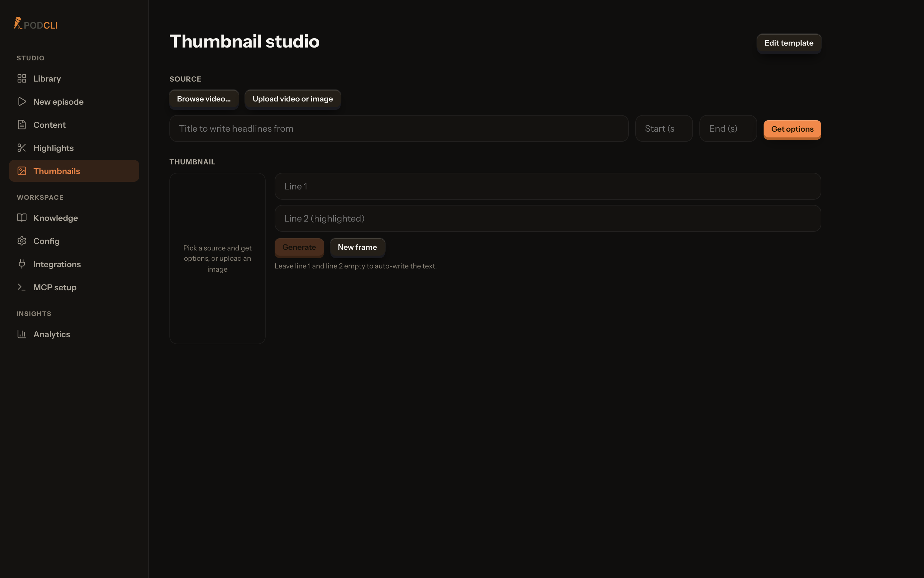Screen dimensions: 924x578
Task: Click the New episode play icon
Action: [22, 102]
